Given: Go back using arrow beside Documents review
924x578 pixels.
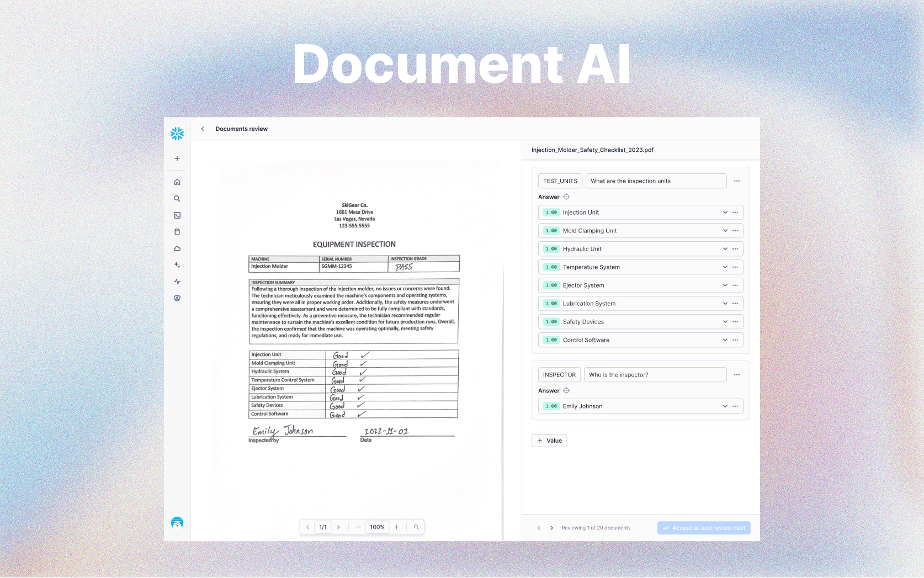Looking at the screenshot, I should [203, 129].
